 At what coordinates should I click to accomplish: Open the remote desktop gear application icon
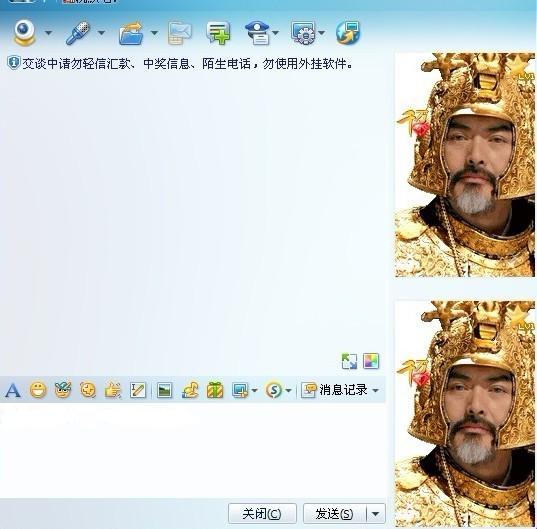pyautogui.click(x=303, y=33)
